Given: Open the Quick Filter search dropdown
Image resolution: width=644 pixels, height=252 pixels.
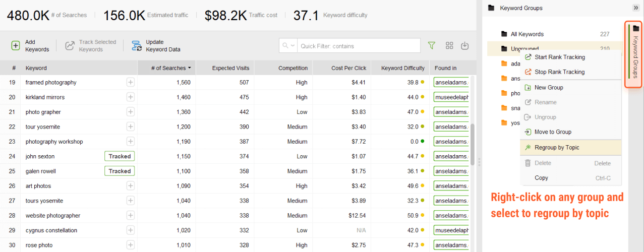Looking at the screenshot, I should point(288,46).
